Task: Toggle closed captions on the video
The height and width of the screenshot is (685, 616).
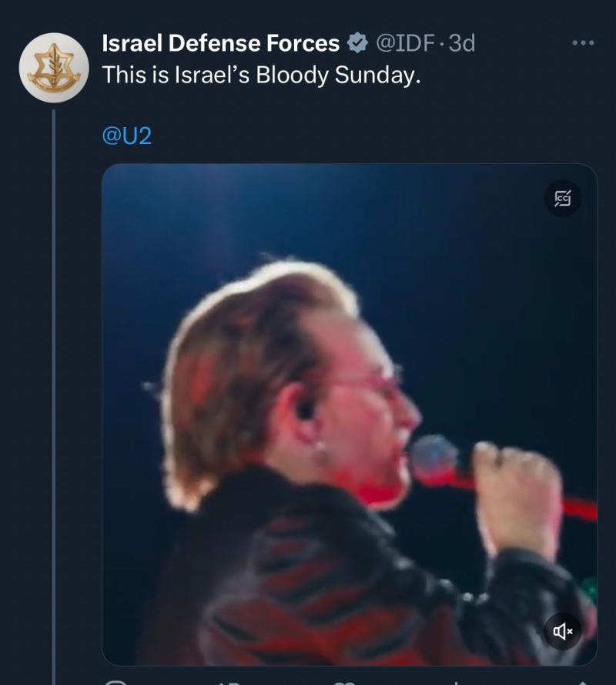Action: (x=563, y=199)
